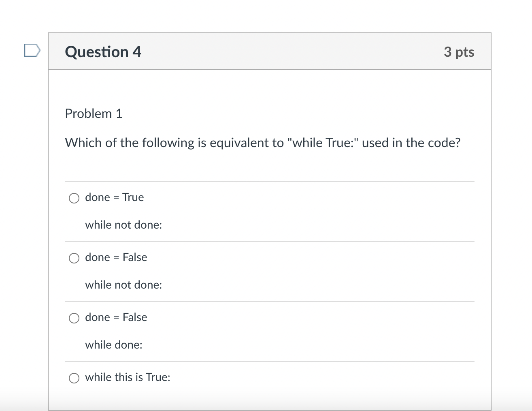This screenshot has height=411, width=532.
Task: Click the 'while done:' answer text
Action: [x=114, y=345]
